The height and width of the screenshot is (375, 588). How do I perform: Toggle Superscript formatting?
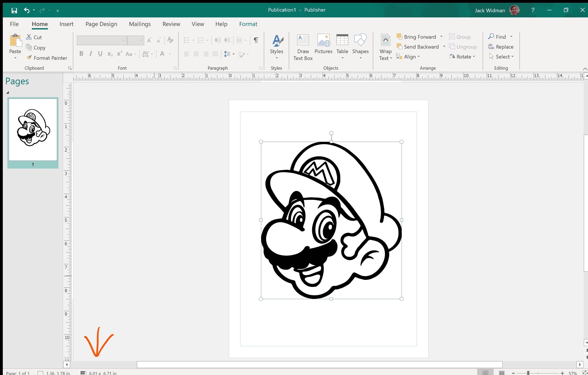coord(119,54)
